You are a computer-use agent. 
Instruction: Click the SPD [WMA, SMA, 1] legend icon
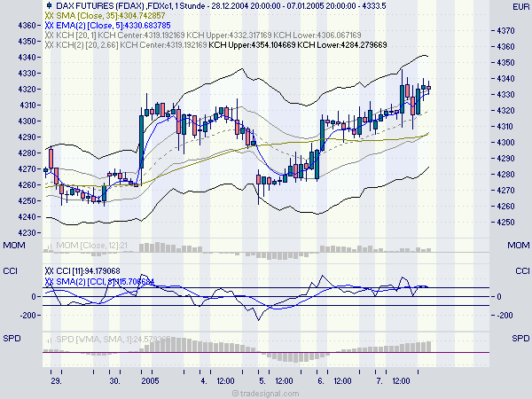[49, 339]
